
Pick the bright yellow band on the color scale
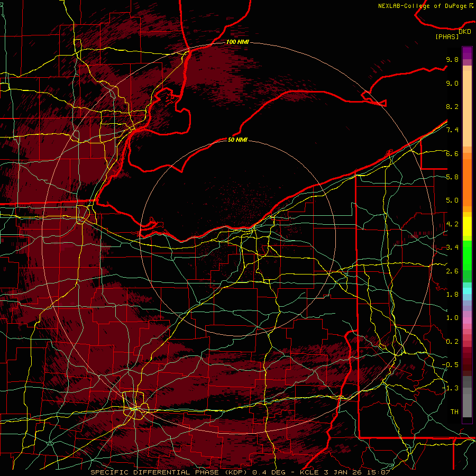(467, 226)
